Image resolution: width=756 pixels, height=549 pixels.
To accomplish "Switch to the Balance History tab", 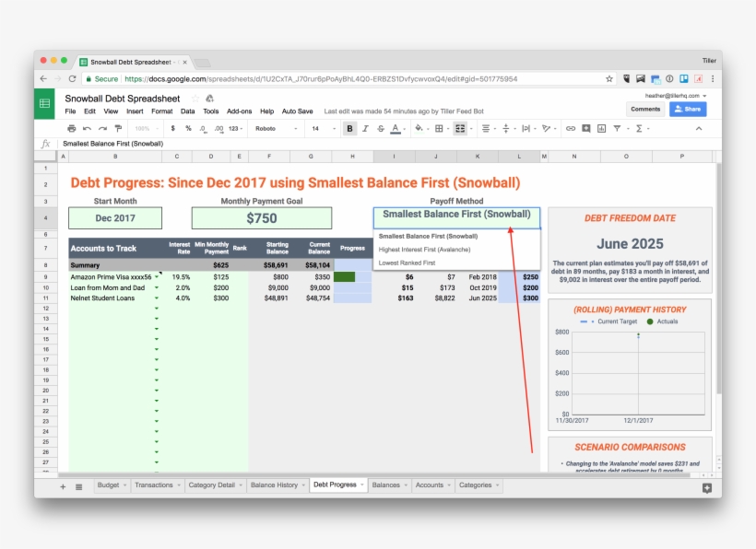I will [x=278, y=485].
